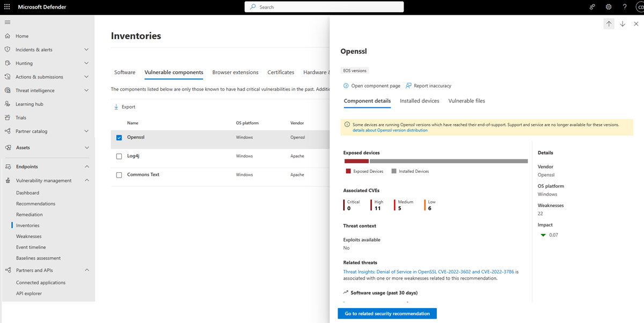
Task: Open the Dashboard page
Action: (x=27, y=193)
